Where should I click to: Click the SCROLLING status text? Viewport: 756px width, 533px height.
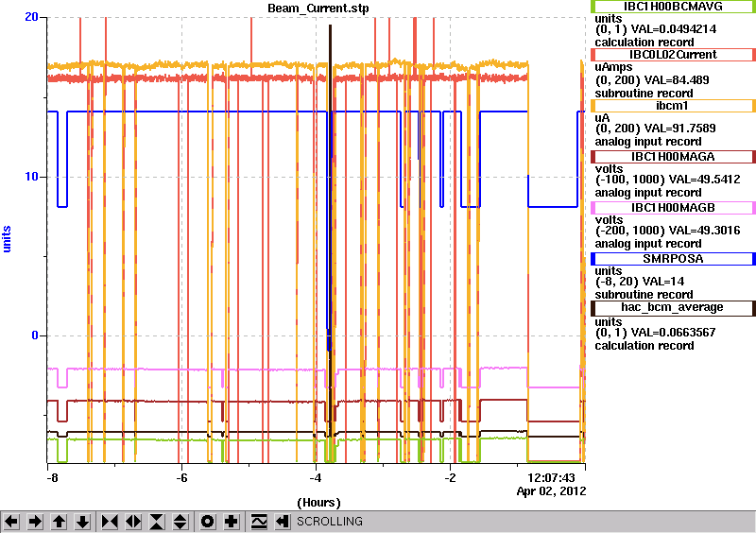(x=330, y=522)
